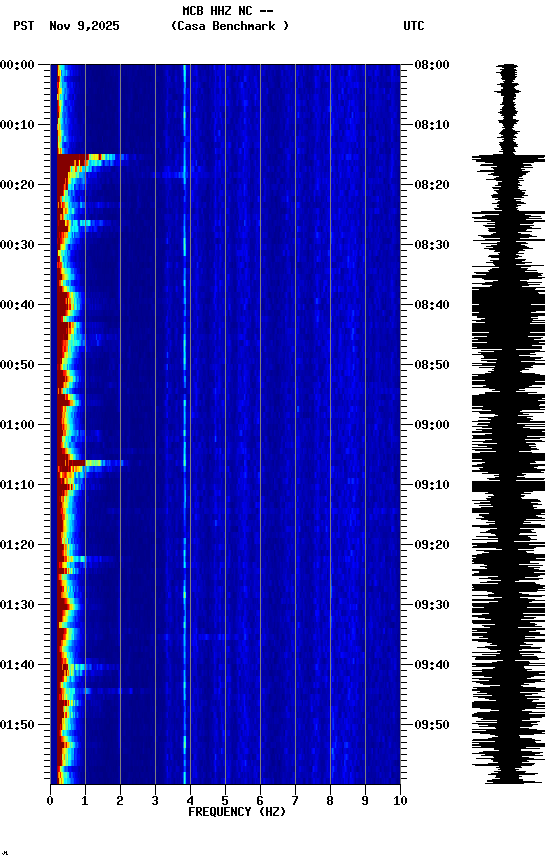Click the 'FREQUENCY (HZ)' axis label
Image resolution: width=552 pixels, height=864 pixels.
[x=237, y=812]
